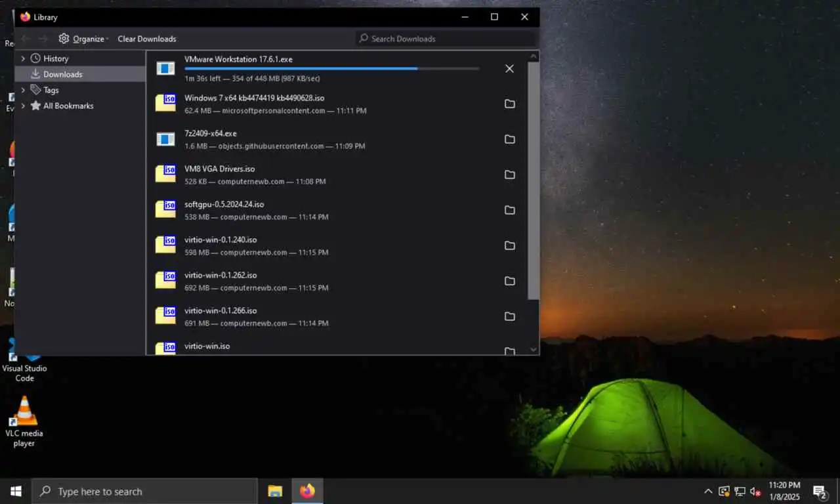Click the VMware Workstation exe file icon

click(x=165, y=68)
